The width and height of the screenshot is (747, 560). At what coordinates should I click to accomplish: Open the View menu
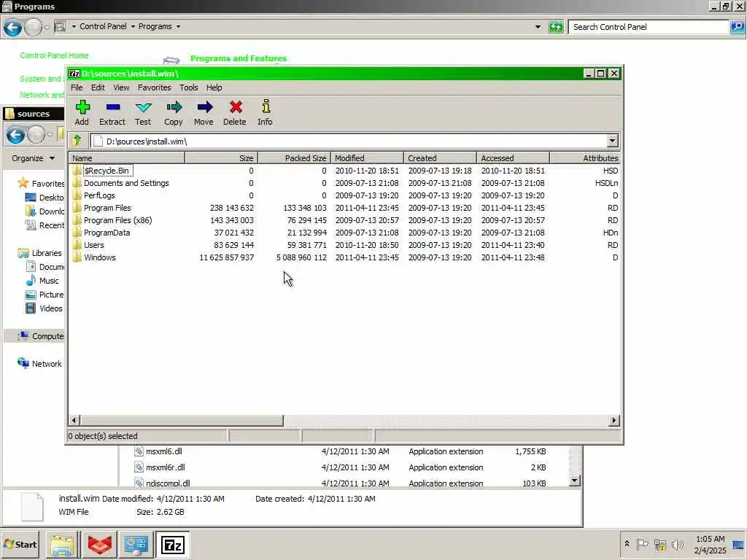coord(121,87)
